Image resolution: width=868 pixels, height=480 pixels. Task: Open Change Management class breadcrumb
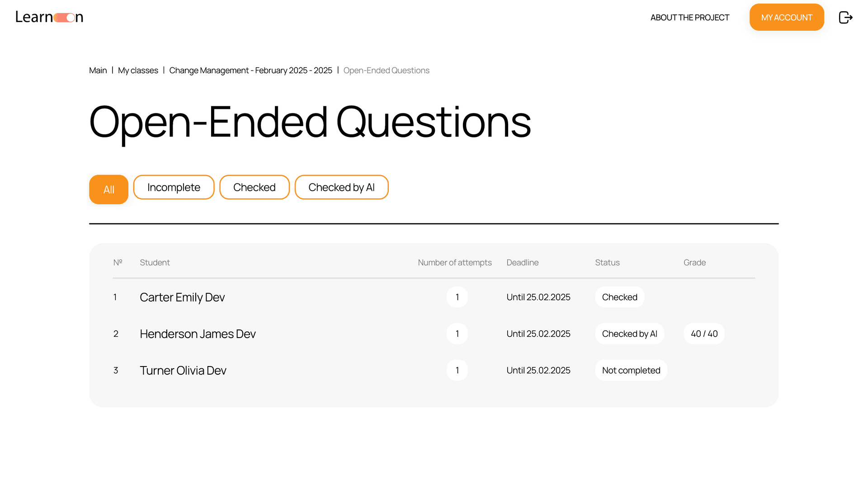250,71
